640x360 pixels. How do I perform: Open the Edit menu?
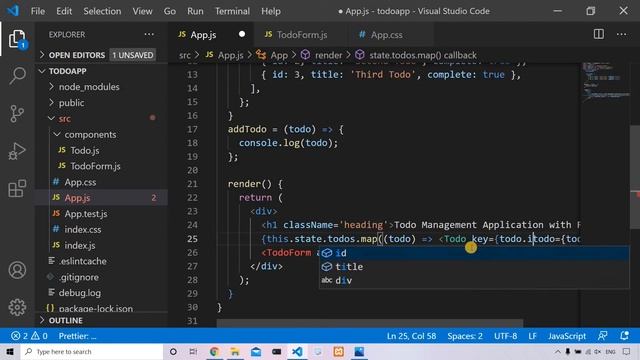(64, 11)
